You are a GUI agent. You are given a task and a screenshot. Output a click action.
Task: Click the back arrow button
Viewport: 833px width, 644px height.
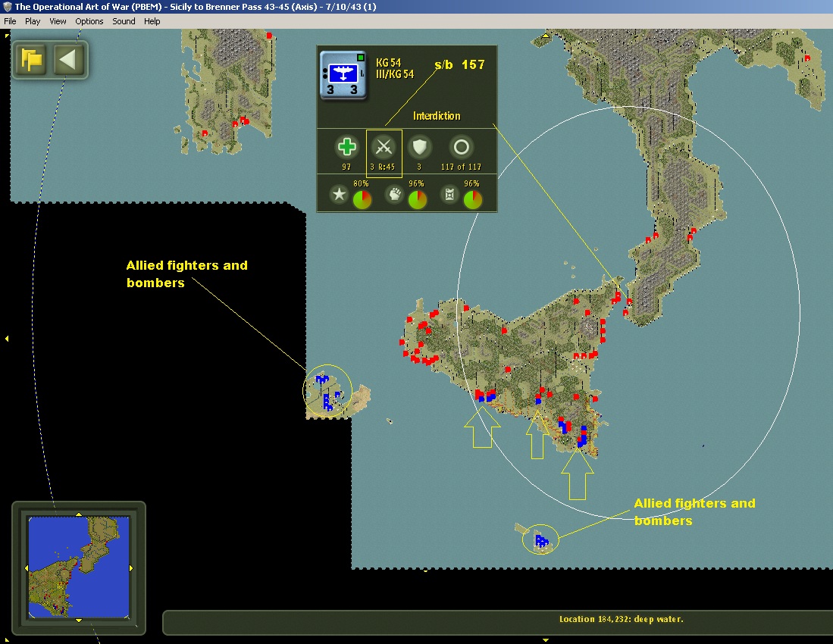tap(68, 59)
